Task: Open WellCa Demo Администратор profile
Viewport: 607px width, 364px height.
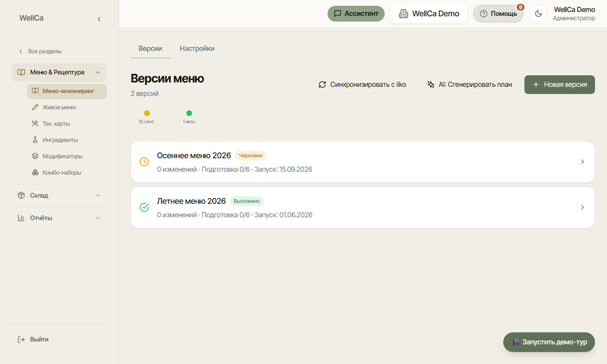Action: pos(574,13)
